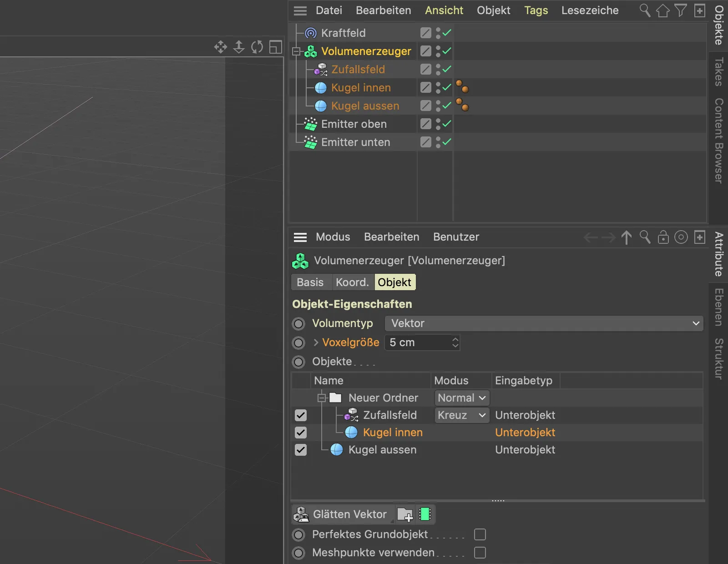
Task: Click the Neuer Ordner folder icon
Action: pos(335,398)
